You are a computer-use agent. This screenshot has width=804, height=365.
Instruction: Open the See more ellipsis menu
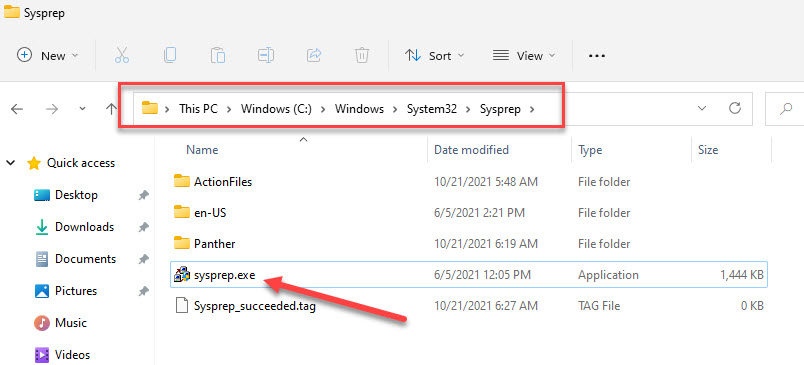(597, 55)
